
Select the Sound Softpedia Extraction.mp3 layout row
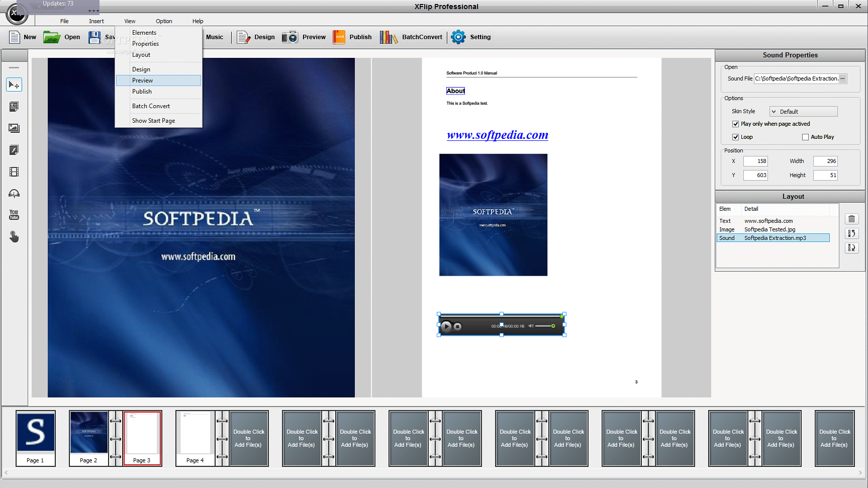click(773, 238)
